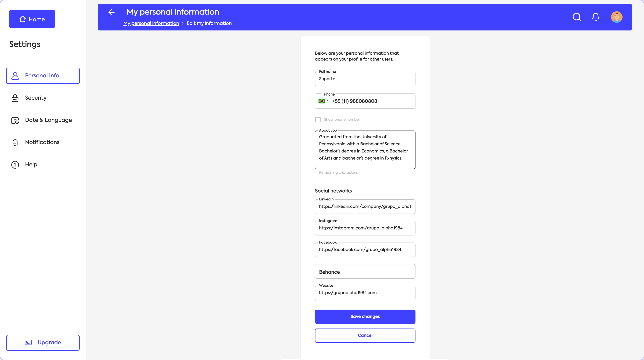The image size is (644, 360).
Task: Expand the Brazil flag country code dropdown
Action: (x=323, y=101)
